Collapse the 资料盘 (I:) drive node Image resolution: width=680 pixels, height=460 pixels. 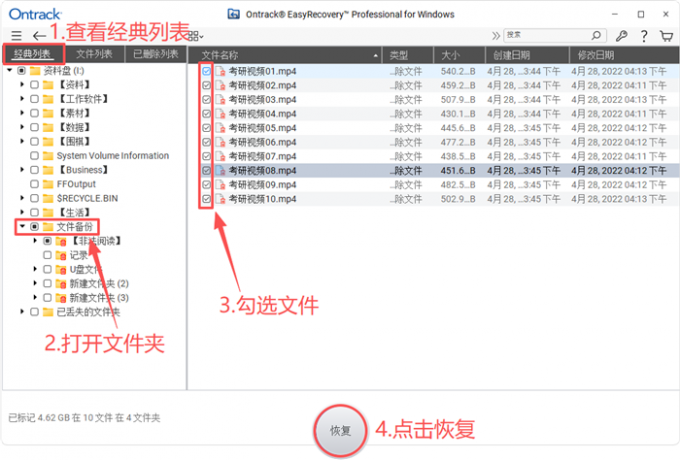pyautogui.click(x=10, y=70)
